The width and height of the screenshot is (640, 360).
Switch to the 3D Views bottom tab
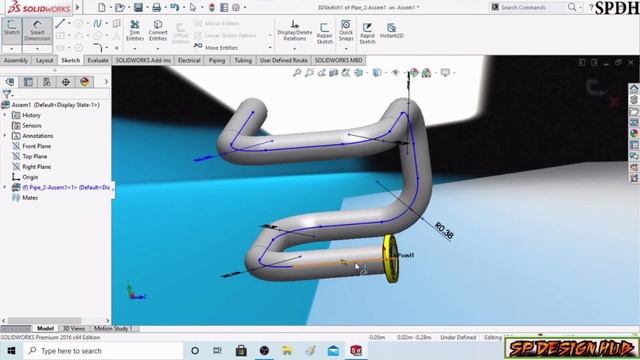[73, 328]
